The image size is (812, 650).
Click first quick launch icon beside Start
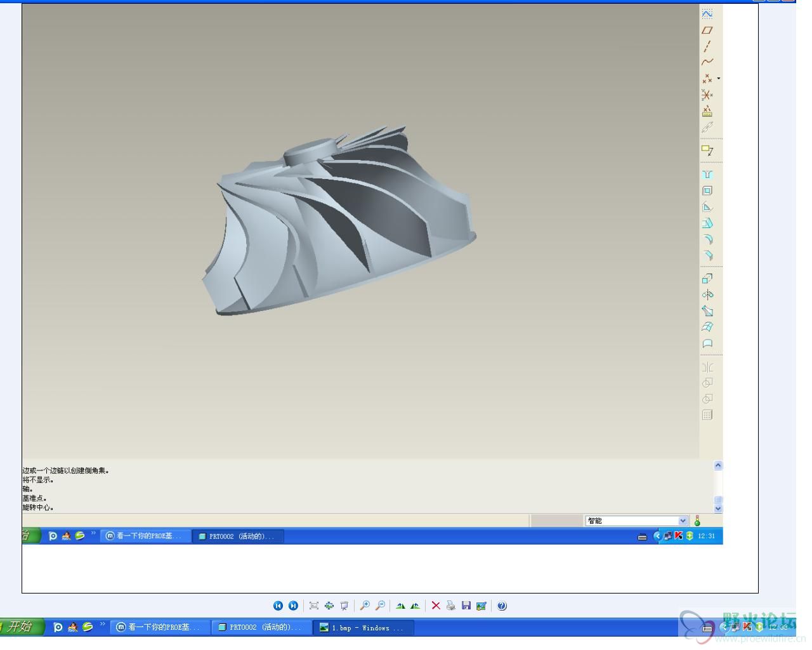(x=58, y=627)
